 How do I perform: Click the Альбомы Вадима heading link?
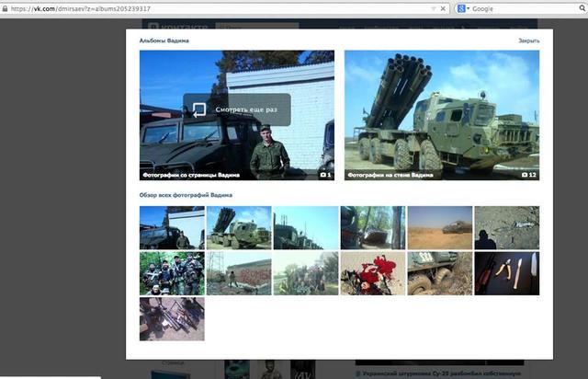(164, 41)
